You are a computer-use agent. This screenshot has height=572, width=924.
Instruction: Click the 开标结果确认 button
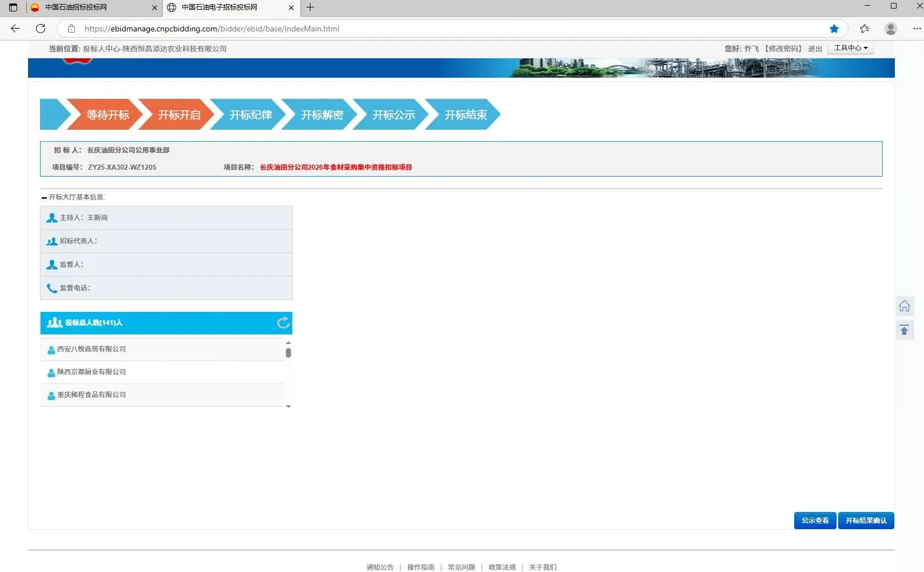click(866, 521)
